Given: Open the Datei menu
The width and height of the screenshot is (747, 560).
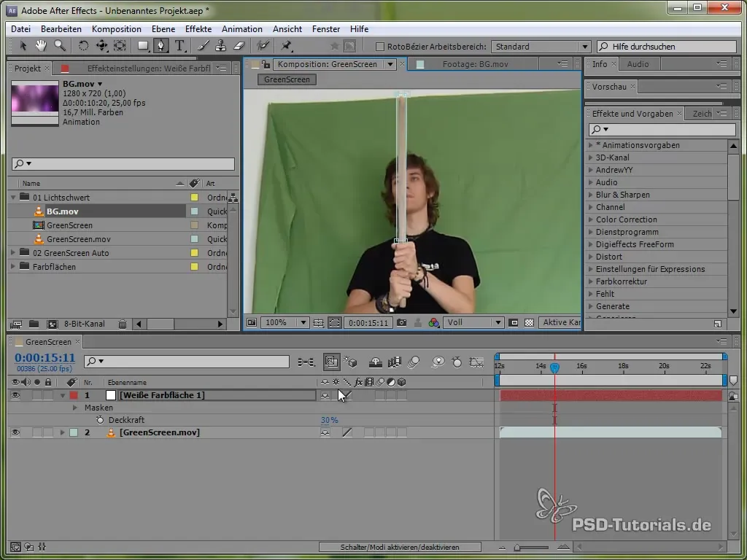Looking at the screenshot, I should click(20, 29).
